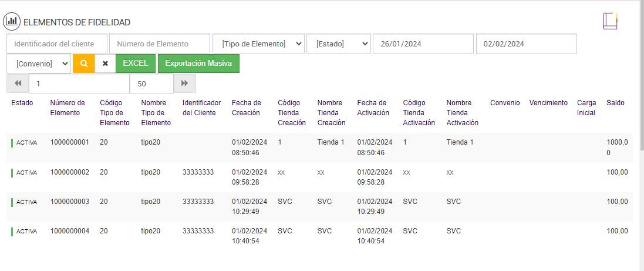Open the Convenio dropdown
This screenshot has height=271, width=644.
point(39,63)
